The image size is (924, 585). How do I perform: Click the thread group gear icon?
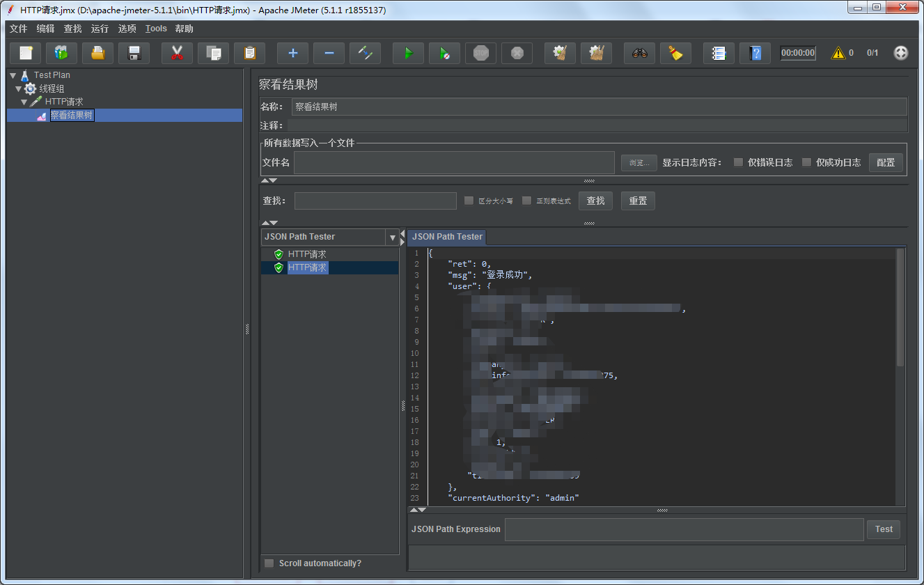click(x=31, y=88)
